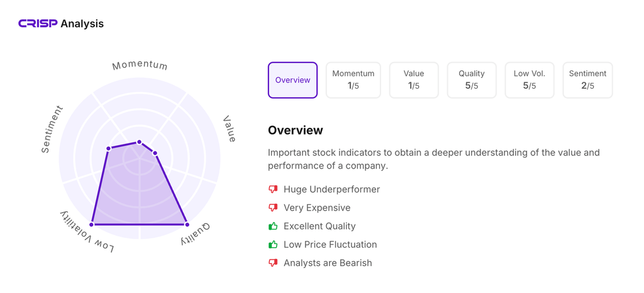Click the Sentiment radar data point
The width and height of the screenshot is (644, 293).
[109, 148]
